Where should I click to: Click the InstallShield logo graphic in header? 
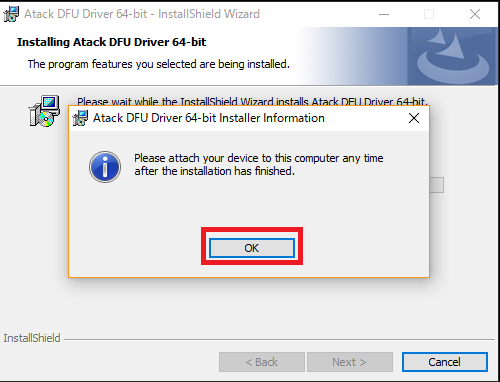coord(453,56)
